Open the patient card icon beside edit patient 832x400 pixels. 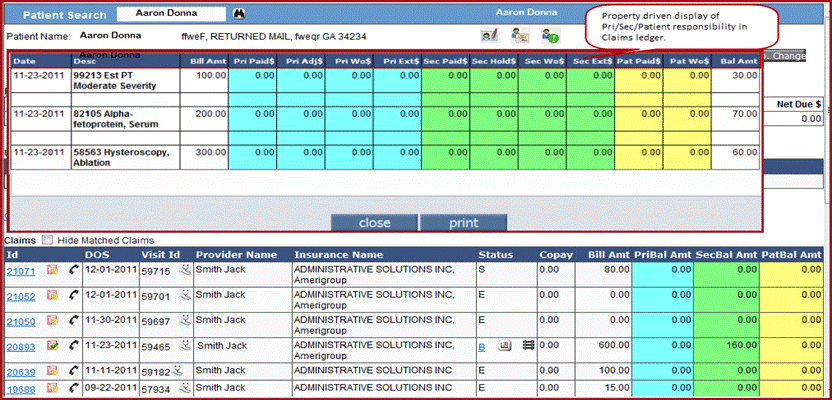point(519,36)
